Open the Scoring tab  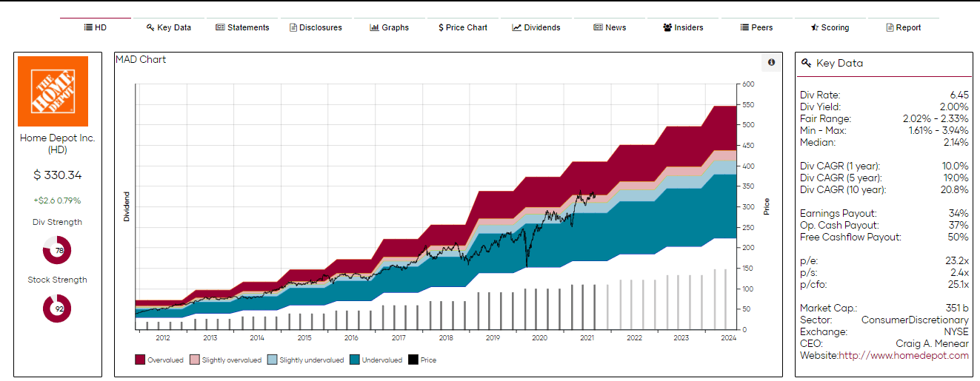830,27
